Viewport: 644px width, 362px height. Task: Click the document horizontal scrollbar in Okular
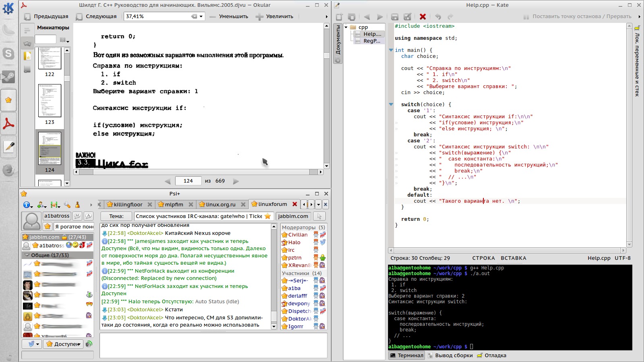click(199, 172)
